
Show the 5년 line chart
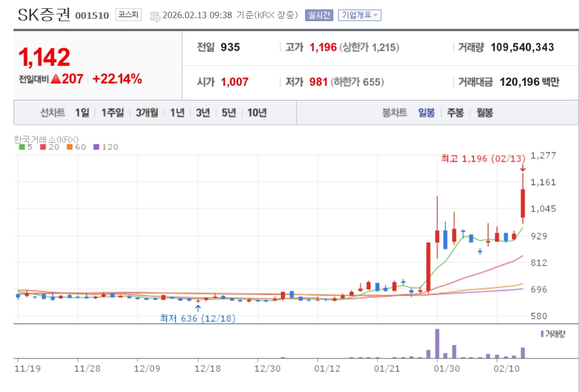point(229,113)
